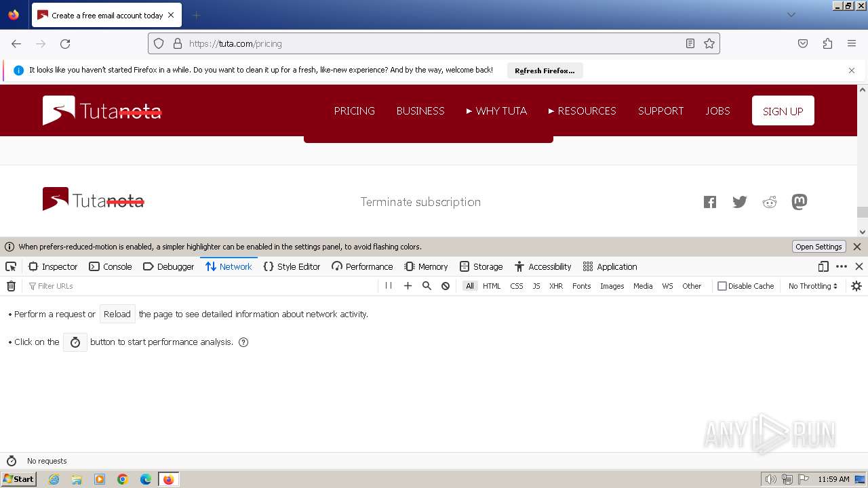Open Tuta's Facebook page icon
The image size is (868, 488).
click(710, 202)
